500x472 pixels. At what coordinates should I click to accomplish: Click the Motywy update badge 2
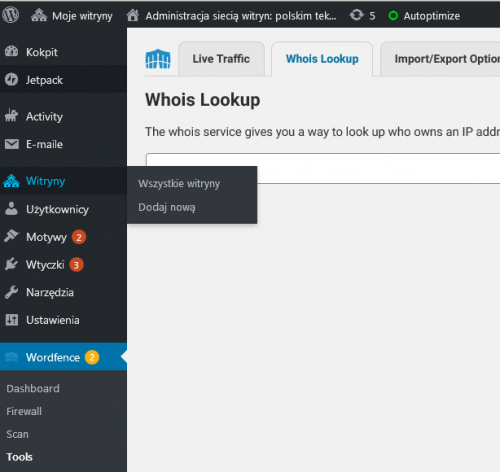79,237
